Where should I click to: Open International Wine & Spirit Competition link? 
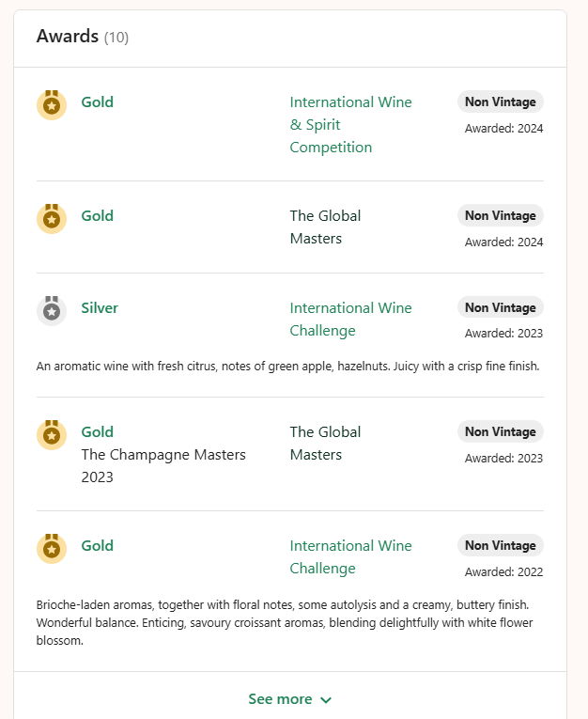pos(350,124)
